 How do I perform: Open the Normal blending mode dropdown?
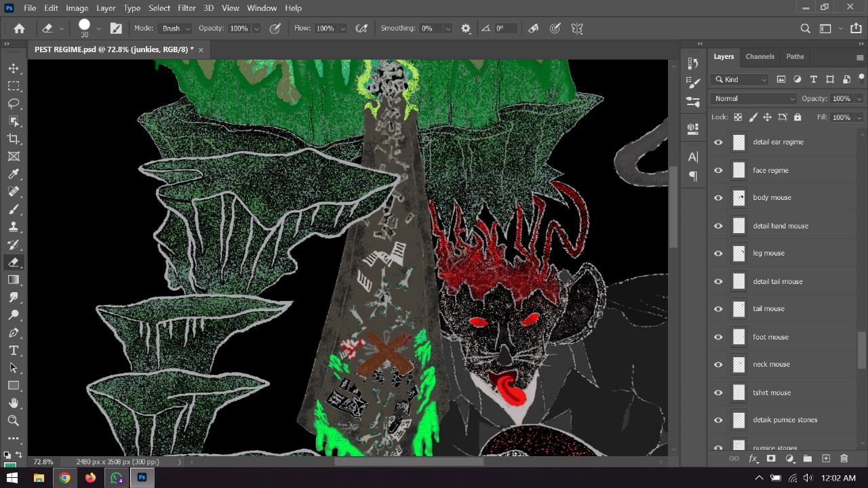pos(754,98)
